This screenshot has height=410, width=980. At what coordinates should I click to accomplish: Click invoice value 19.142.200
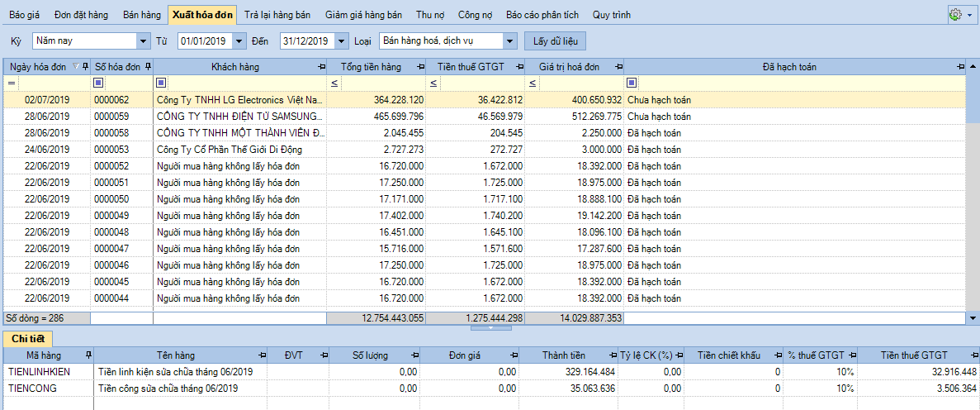pos(599,215)
